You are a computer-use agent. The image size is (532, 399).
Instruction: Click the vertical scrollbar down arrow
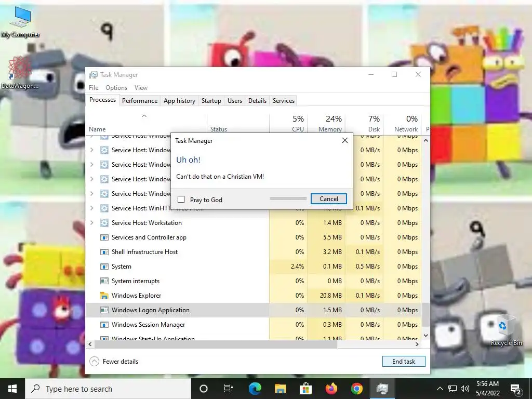click(426, 335)
